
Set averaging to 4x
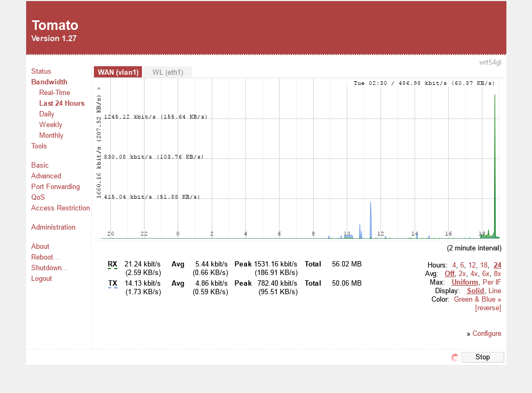(x=474, y=274)
